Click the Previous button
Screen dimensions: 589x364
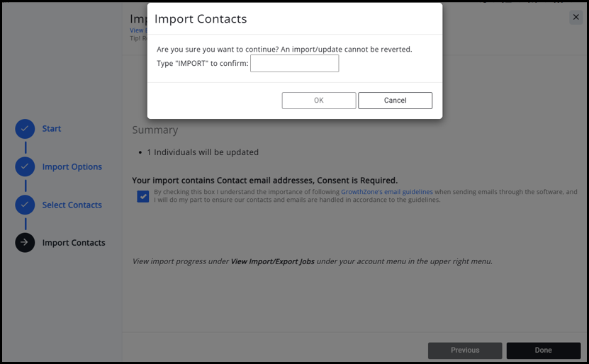(465, 350)
